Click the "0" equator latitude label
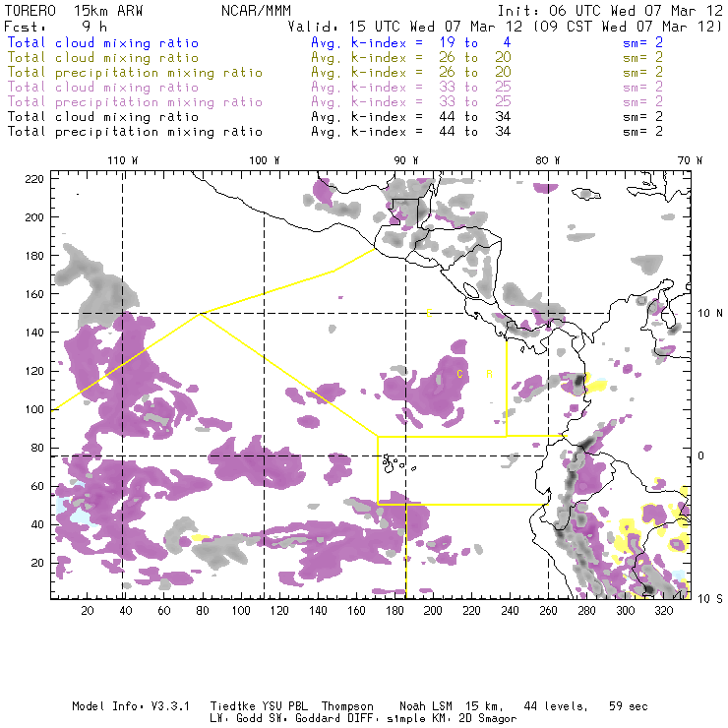This screenshot has height=728, width=728. pos(701,455)
